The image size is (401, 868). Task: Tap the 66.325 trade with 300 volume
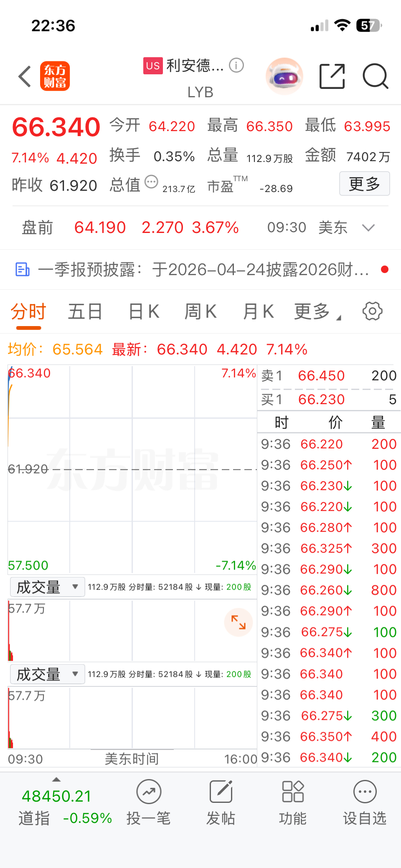[329, 549]
